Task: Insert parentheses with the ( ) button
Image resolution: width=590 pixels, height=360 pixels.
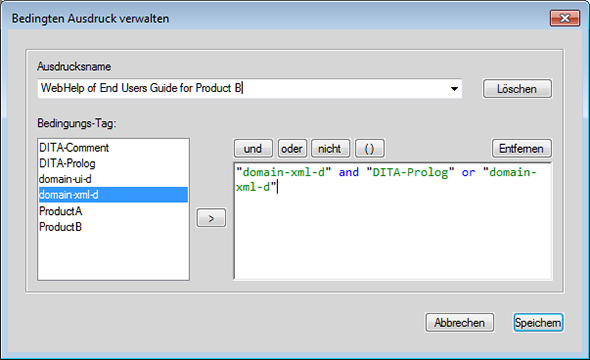Action: pos(370,149)
